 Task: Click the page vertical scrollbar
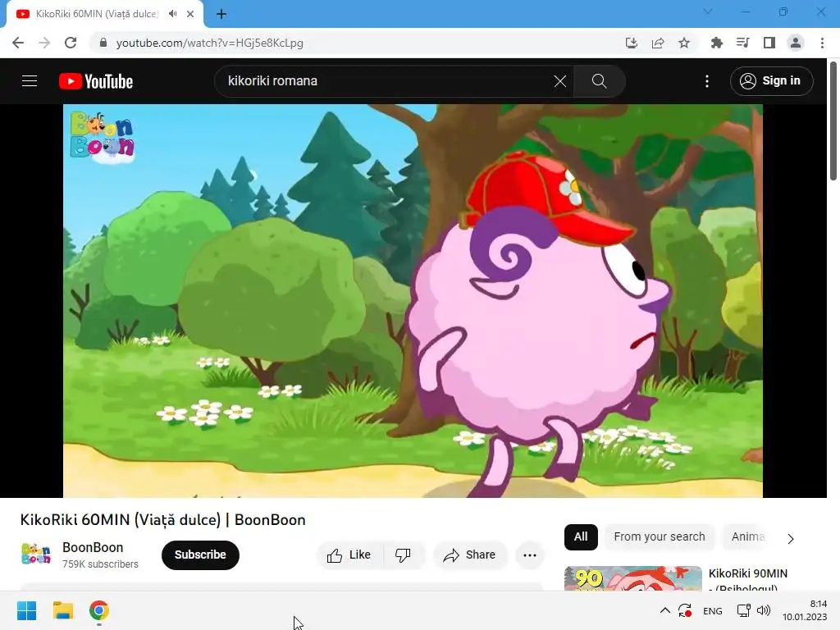[x=833, y=121]
